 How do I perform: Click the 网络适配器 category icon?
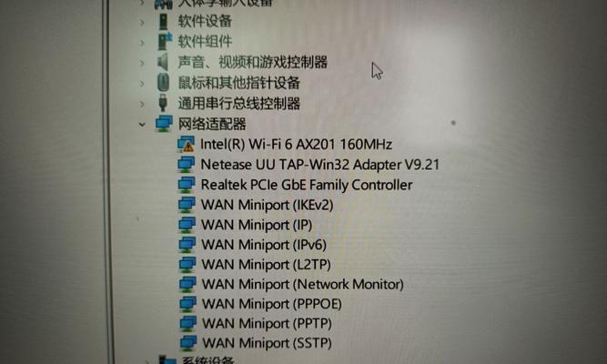pos(164,124)
